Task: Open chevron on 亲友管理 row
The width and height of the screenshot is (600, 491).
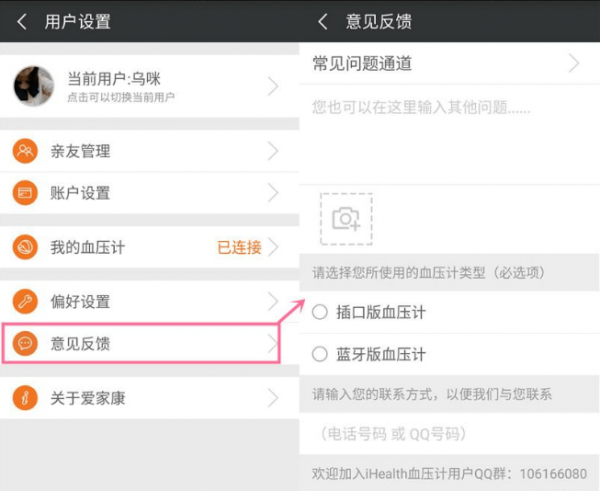Action: (273, 152)
